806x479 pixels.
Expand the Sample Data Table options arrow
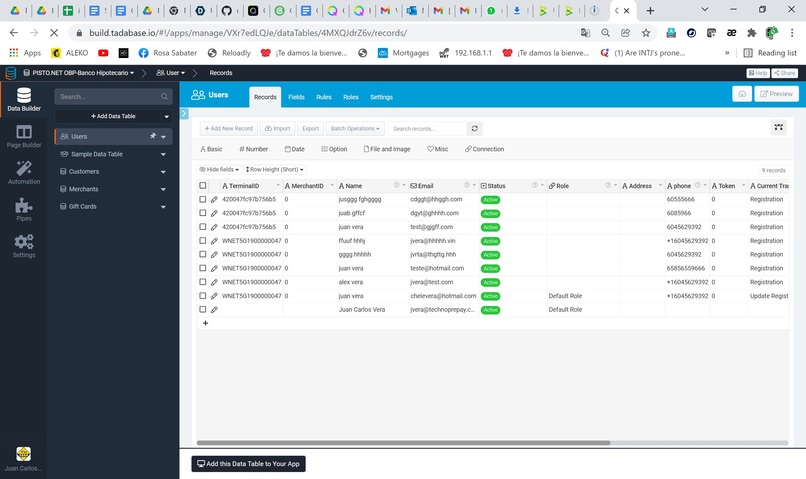[163, 154]
